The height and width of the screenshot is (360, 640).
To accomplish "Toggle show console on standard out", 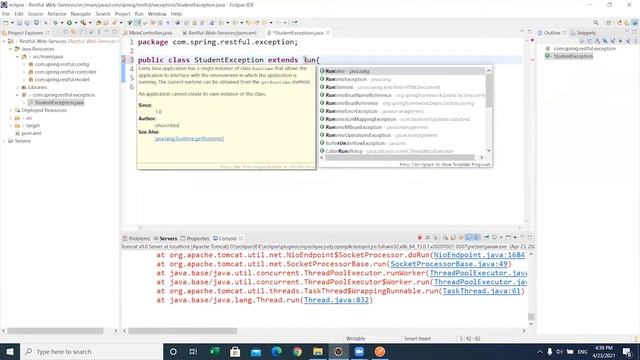I will pos(469,238).
